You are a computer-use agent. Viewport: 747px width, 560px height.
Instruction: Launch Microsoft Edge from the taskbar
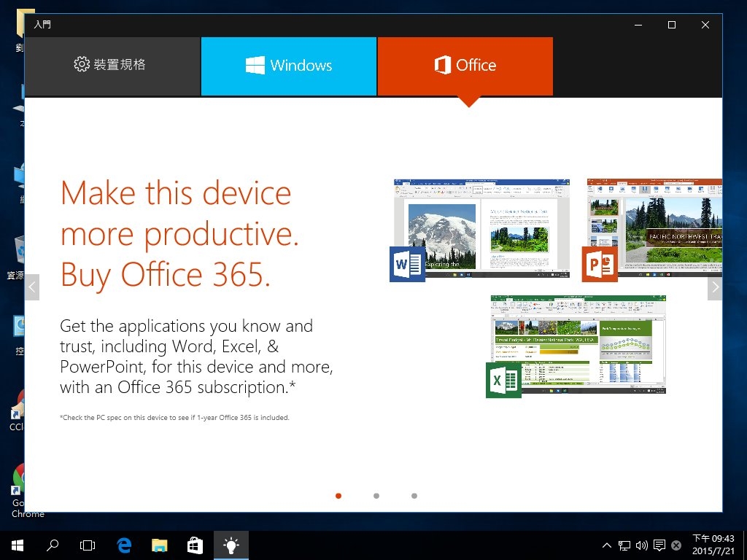(124, 545)
